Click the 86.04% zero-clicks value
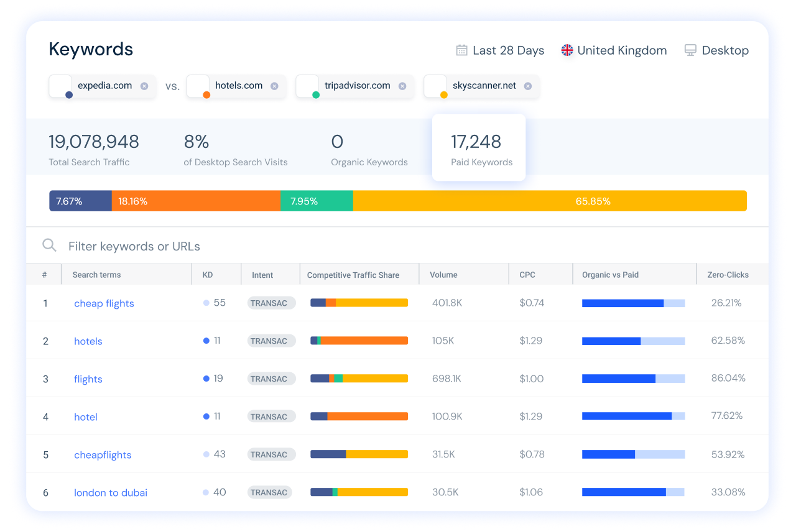The height and width of the screenshot is (532, 796). pos(728,378)
